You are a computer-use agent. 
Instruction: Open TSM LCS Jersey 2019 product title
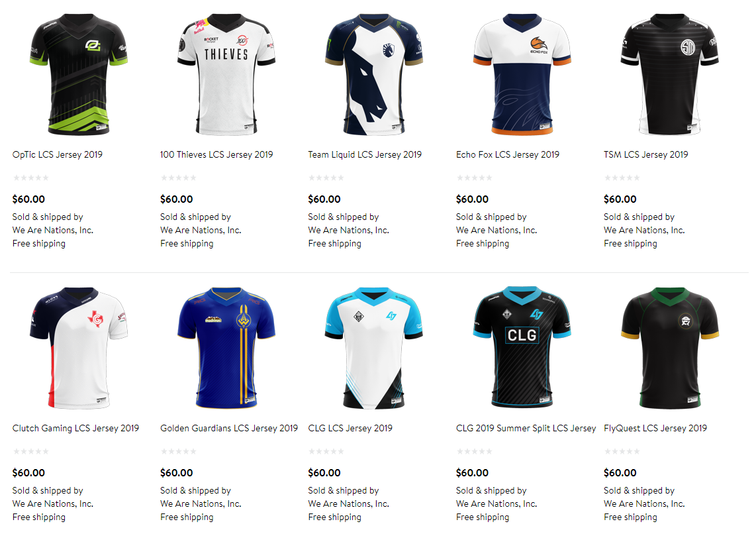point(646,154)
